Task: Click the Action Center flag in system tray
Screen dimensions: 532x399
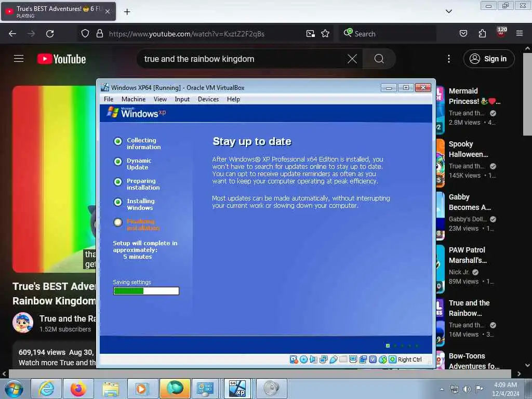Action: pos(479,389)
